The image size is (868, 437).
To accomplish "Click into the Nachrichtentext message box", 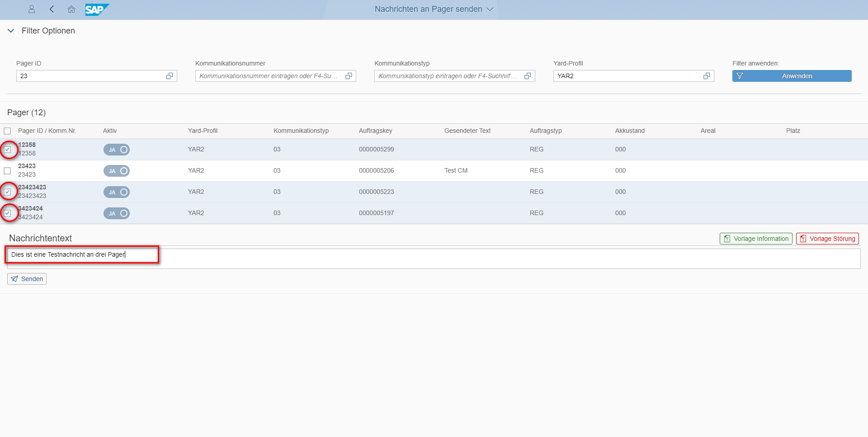I will tap(434, 258).
